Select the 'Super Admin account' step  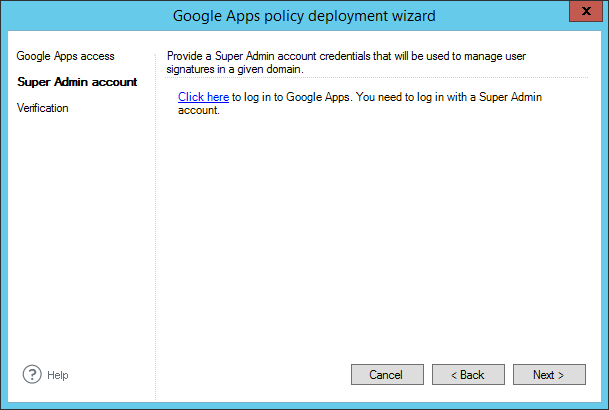pos(77,82)
